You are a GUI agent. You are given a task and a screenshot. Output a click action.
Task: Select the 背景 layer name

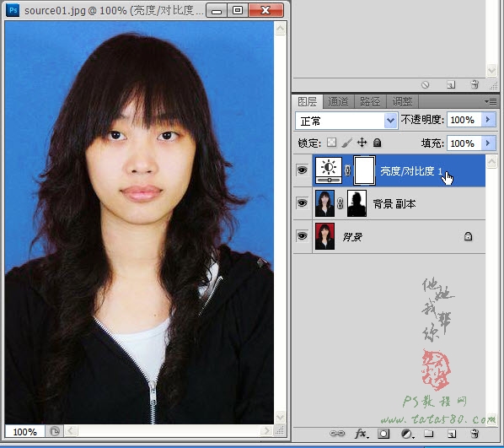click(352, 237)
